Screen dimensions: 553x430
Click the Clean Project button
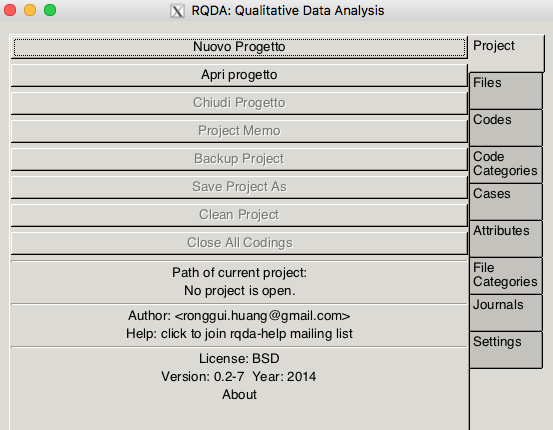pyautogui.click(x=239, y=215)
